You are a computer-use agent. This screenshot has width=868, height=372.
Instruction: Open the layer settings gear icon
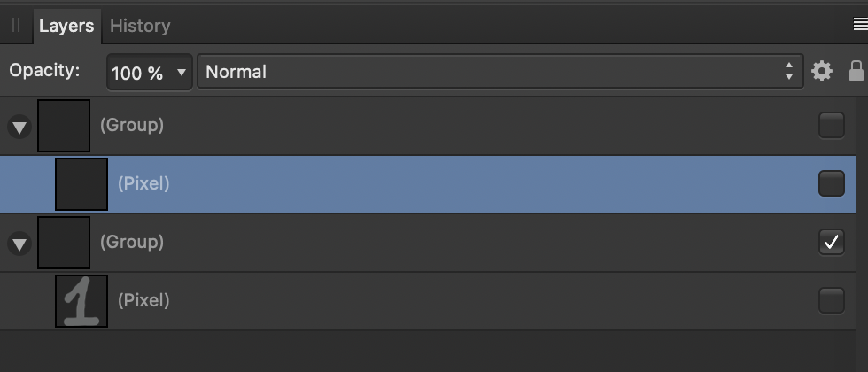click(x=822, y=72)
